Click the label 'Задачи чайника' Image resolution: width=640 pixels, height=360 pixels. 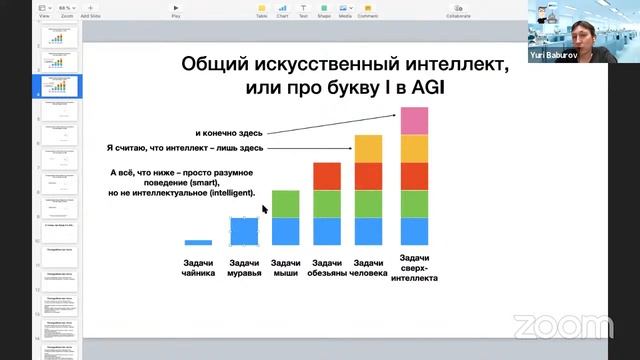[x=198, y=268]
